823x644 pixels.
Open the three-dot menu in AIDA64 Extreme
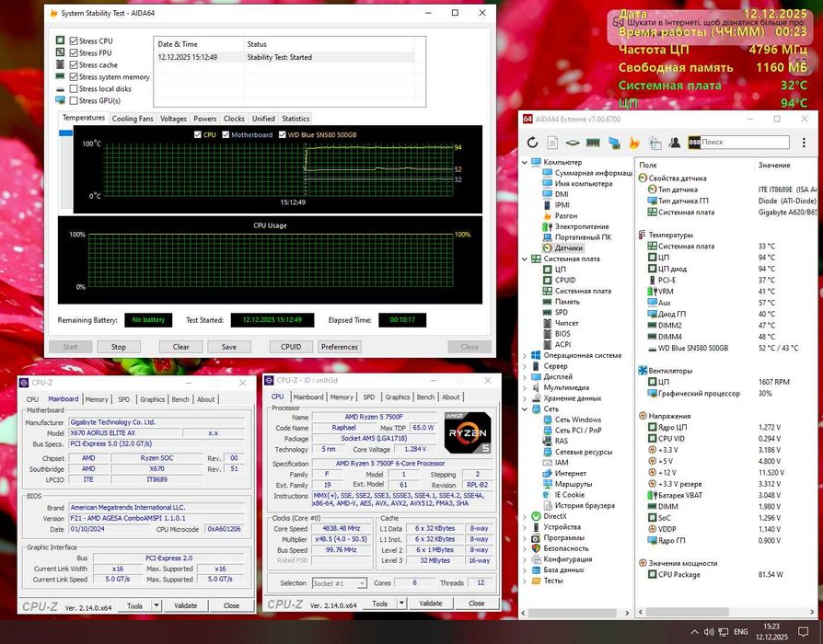click(x=804, y=142)
